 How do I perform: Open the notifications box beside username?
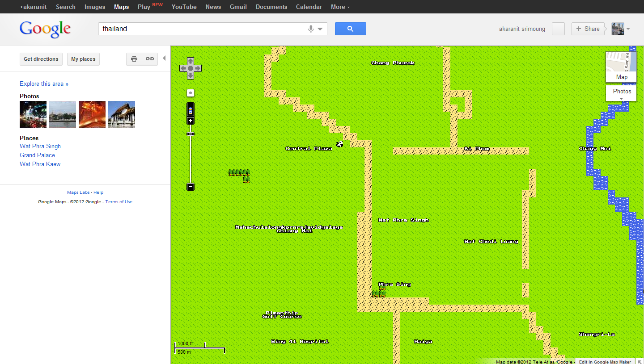(558, 29)
